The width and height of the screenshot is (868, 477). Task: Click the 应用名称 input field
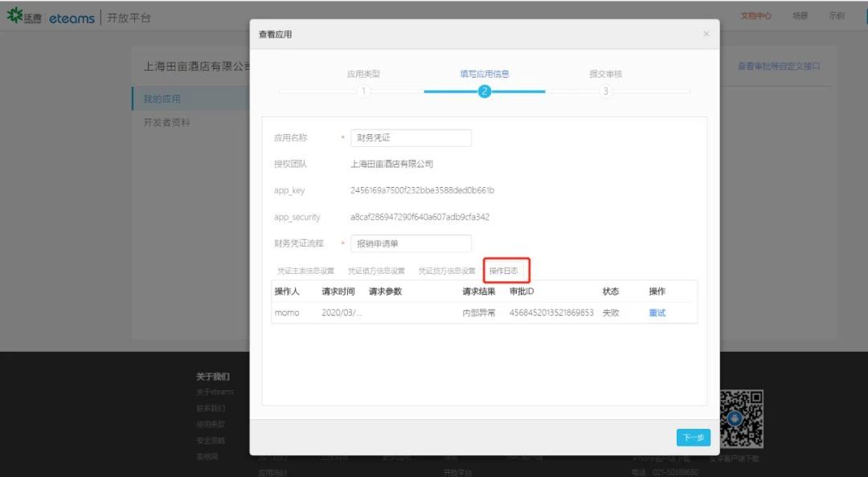(411, 138)
